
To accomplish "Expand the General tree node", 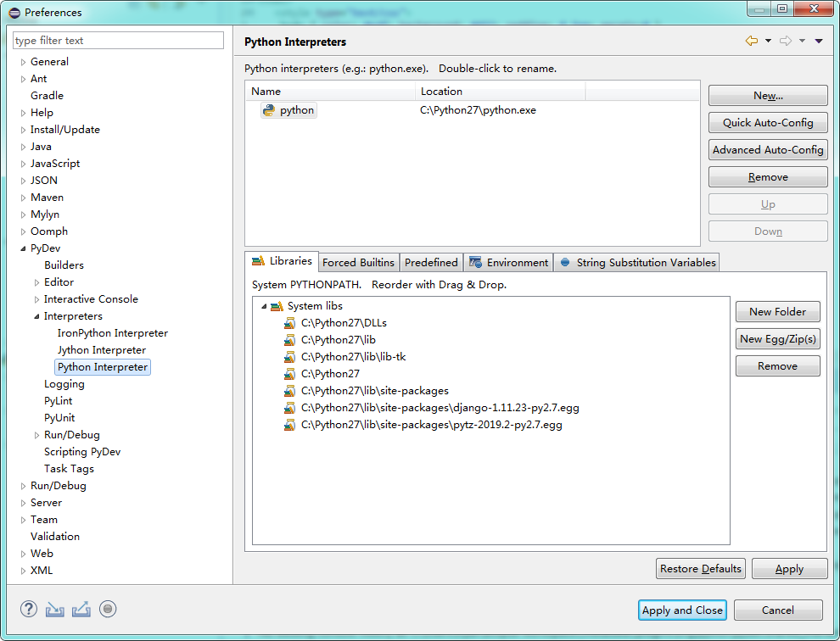I will 23,62.
